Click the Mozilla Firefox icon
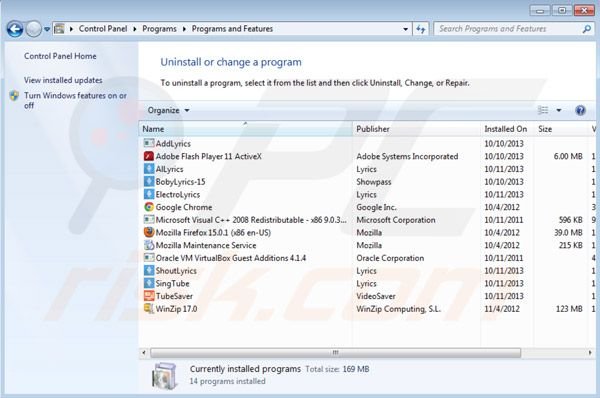The width and height of the screenshot is (600, 398). 148,232
